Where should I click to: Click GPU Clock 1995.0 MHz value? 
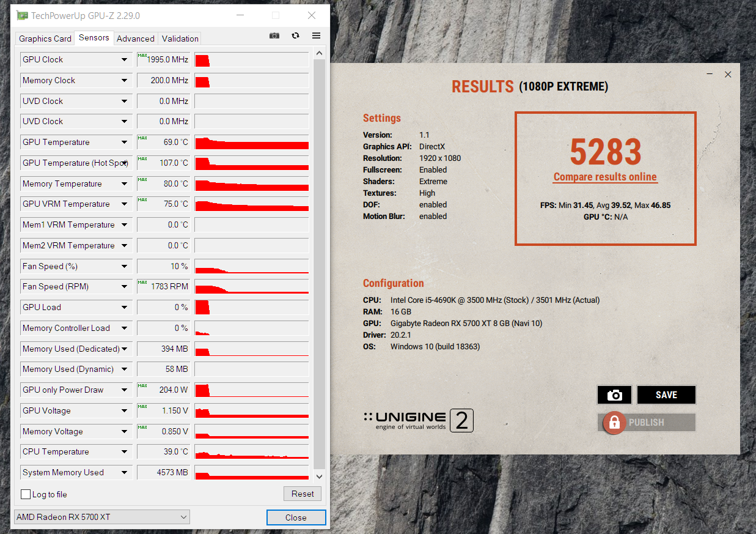click(163, 59)
